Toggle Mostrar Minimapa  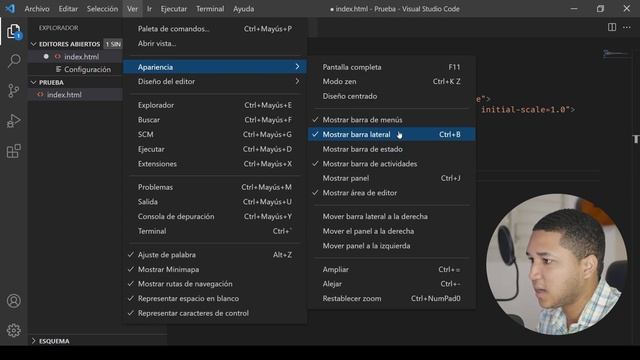coord(215,269)
